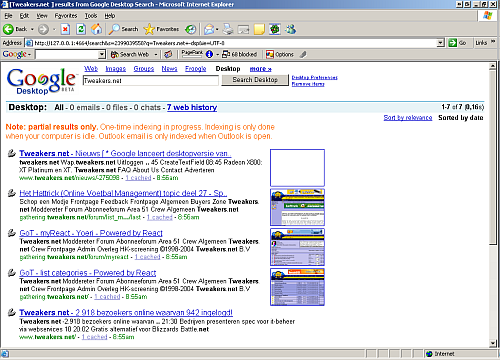Click the highlighter pen toolbar icon
This screenshot has width=500, height=360.
303,54
